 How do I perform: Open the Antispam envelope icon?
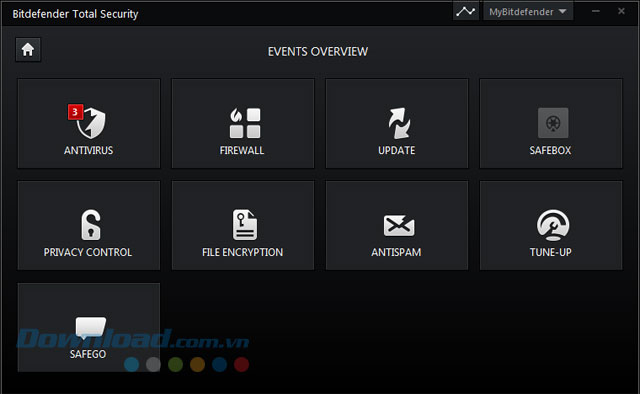(399, 225)
